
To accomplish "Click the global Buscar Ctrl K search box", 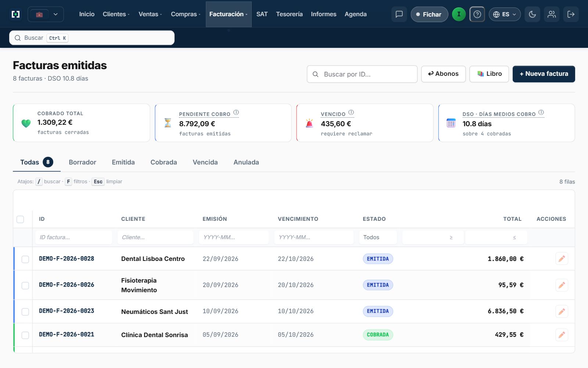I will [x=92, y=38].
